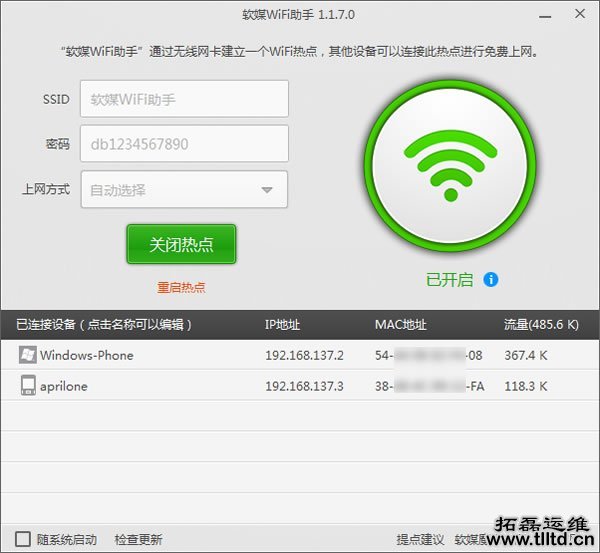Enable the 随系统启动 checkbox
The image size is (600, 553).
(23, 539)
